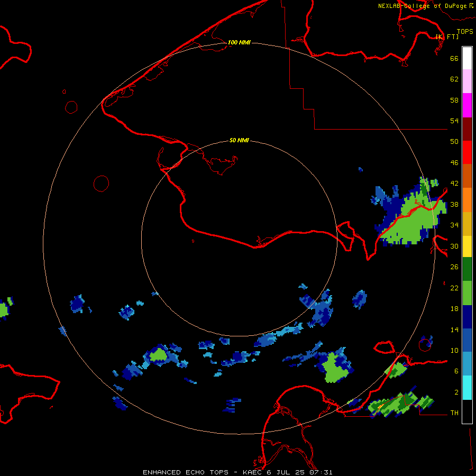Click the cyan legend swatch
Screen dimensions: 476x476
(467, 388)
